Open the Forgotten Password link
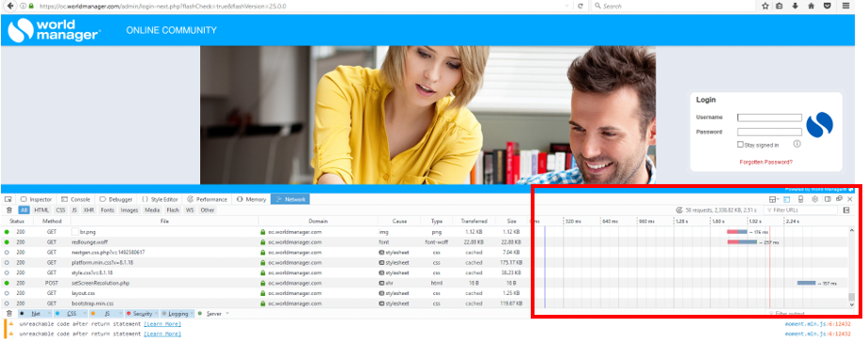 (766, 162)
